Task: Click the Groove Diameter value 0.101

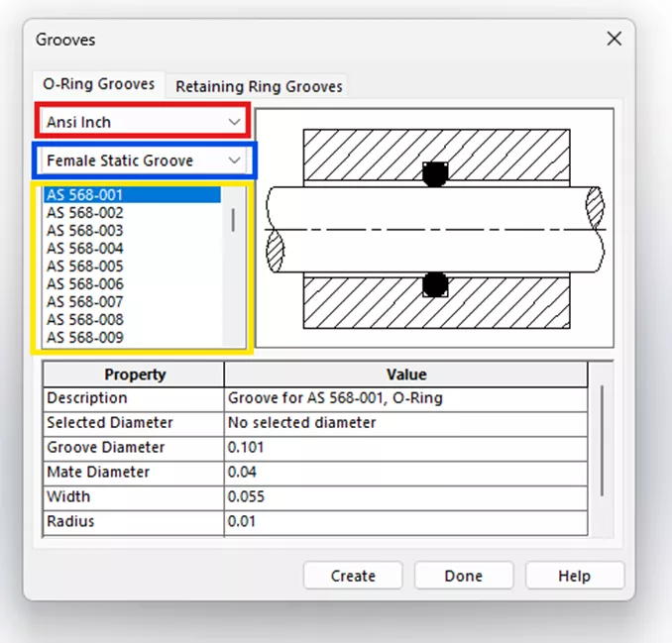Action: (x=405, y=448)
